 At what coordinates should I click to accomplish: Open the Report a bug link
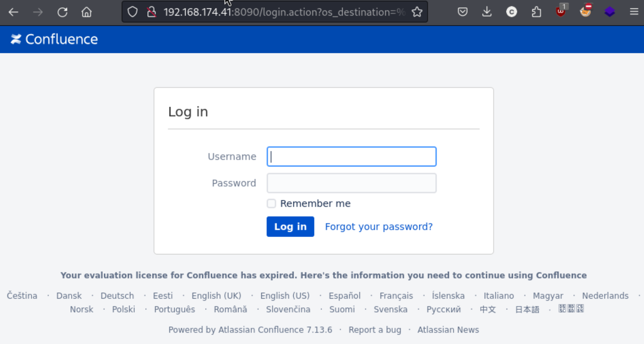(x=375, y=330)
